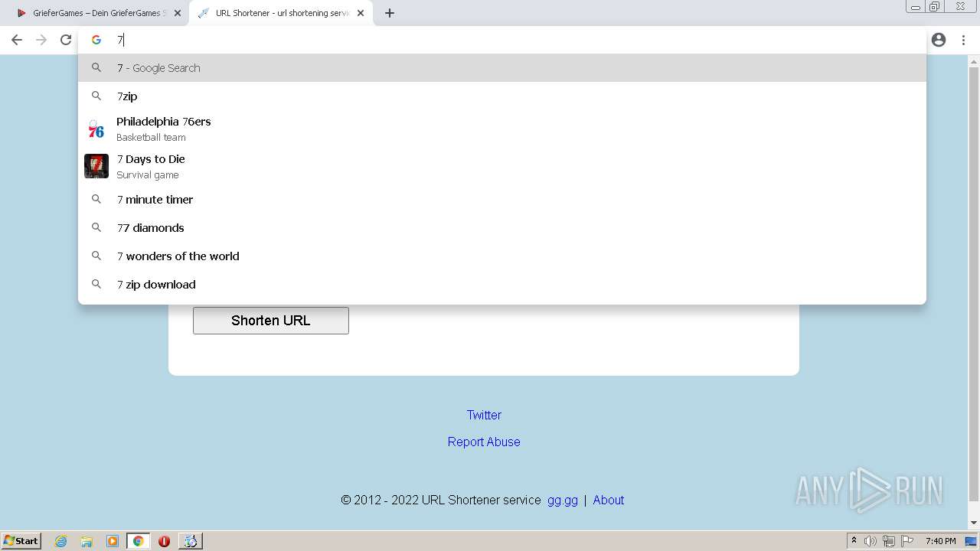The image size is (980, 551).
Task: Select the '77 diamonds' suggestion
Action: [x=502, y=227]
